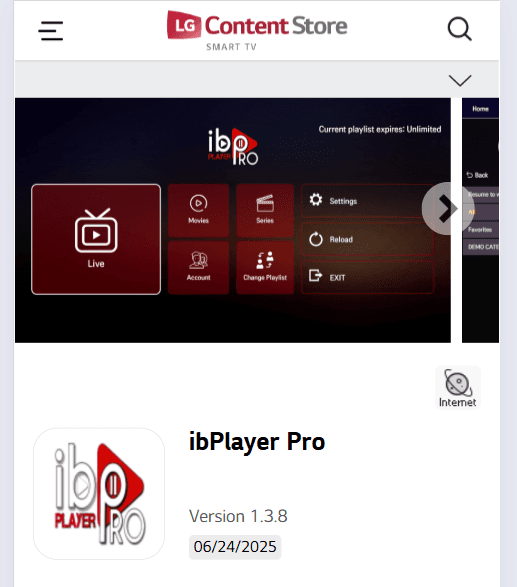Open the search magnifier icon
Screen dimensions: 517x587
click(460, 28)
